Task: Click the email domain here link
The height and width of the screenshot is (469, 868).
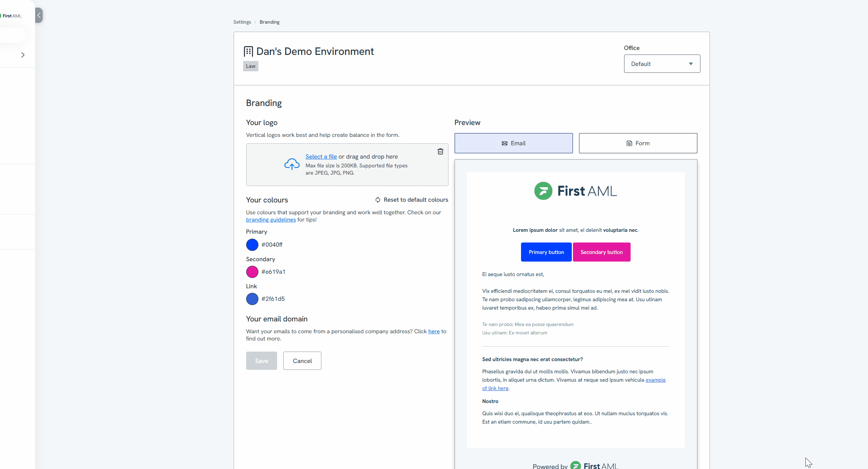Action: 434,331
